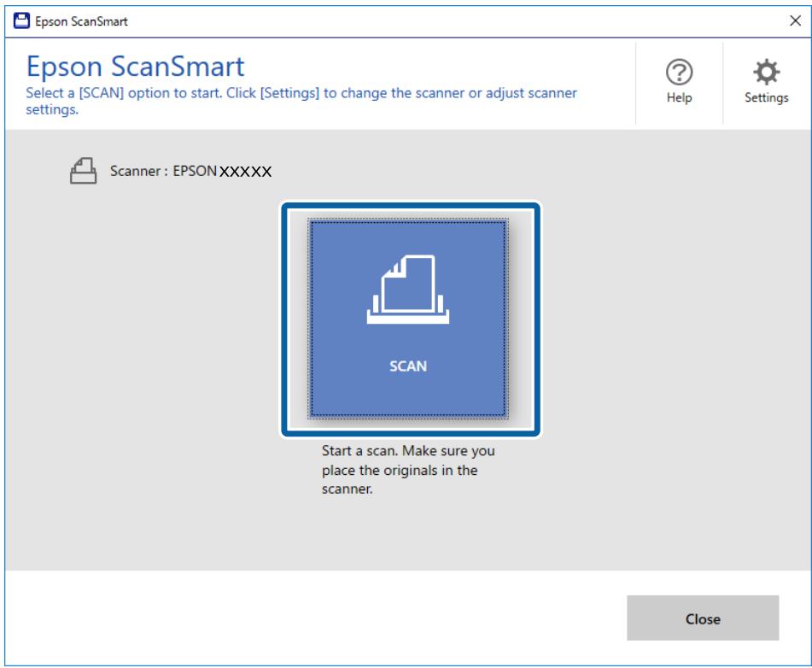Click the 'Epson ScanSmart' blue heading
The image size is (812, 668).
(x=135, y=67)
